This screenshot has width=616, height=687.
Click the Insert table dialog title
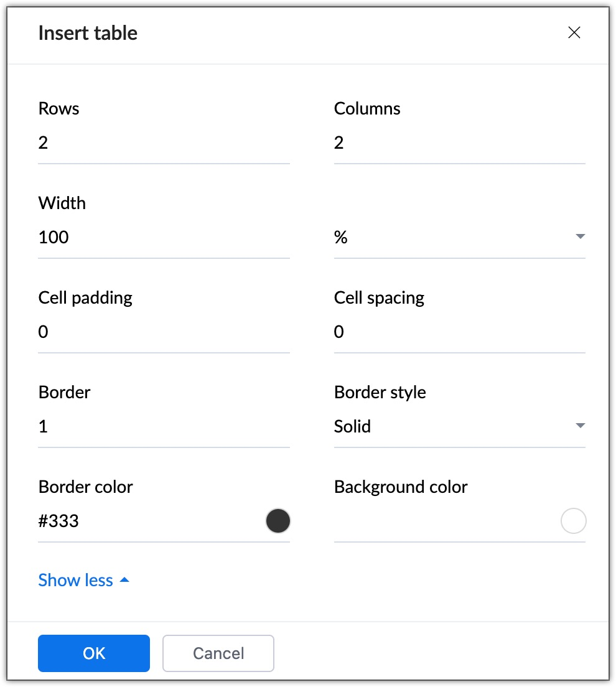coord(88,33)
